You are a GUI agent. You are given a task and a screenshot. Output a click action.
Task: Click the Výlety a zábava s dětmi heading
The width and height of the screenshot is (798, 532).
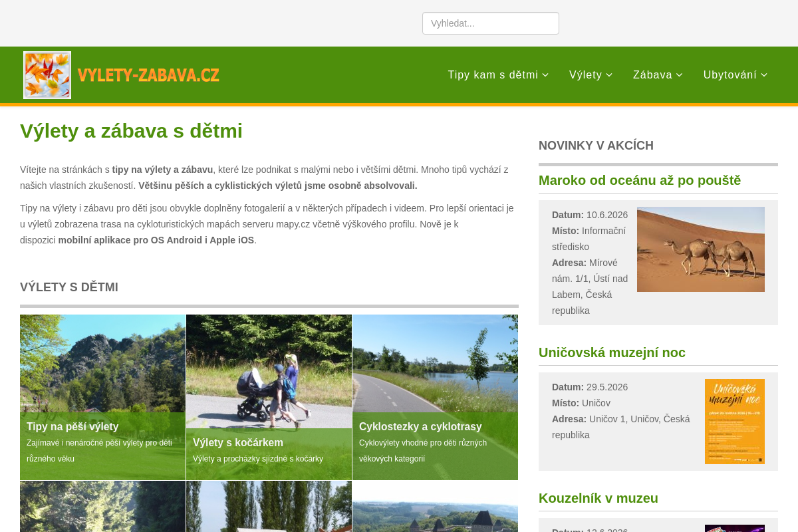click(131, 131)
